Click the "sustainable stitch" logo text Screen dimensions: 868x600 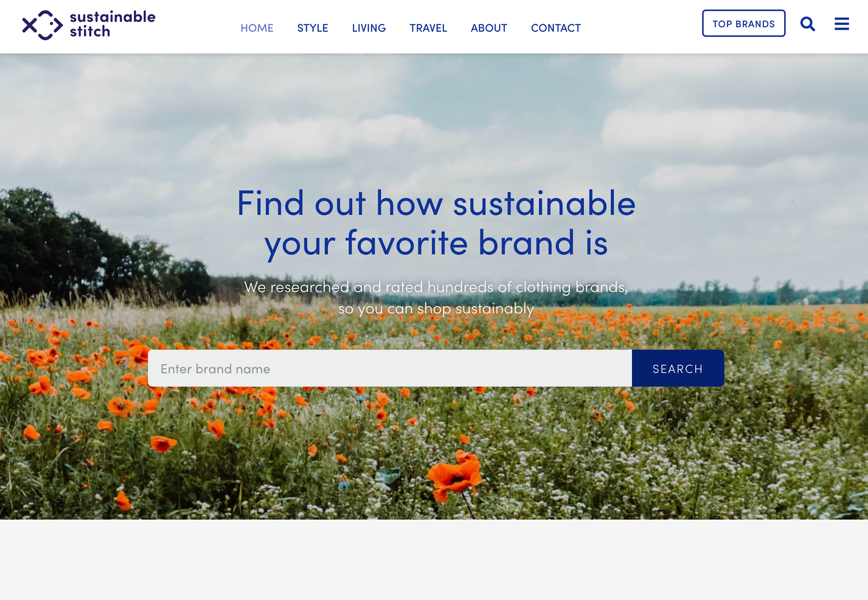point(112,24)
